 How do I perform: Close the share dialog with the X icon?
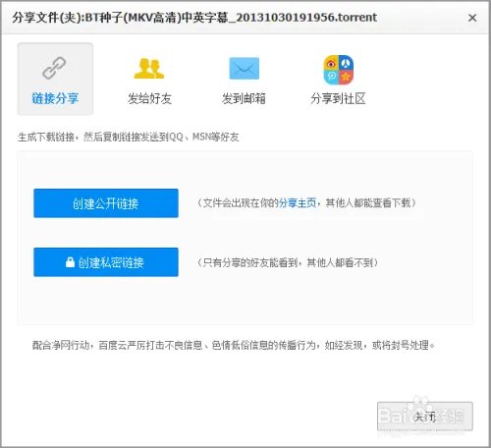pyautogui.click(x=472, y=18)
